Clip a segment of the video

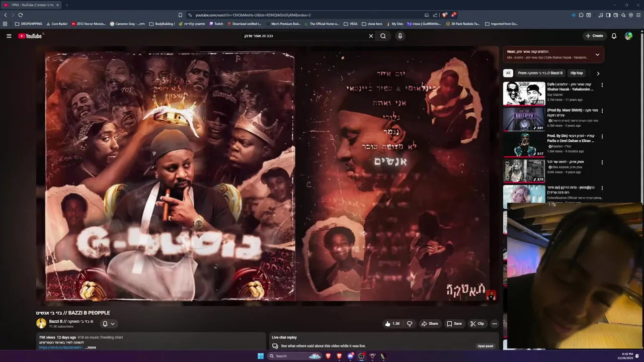click(x=477, y=324)
